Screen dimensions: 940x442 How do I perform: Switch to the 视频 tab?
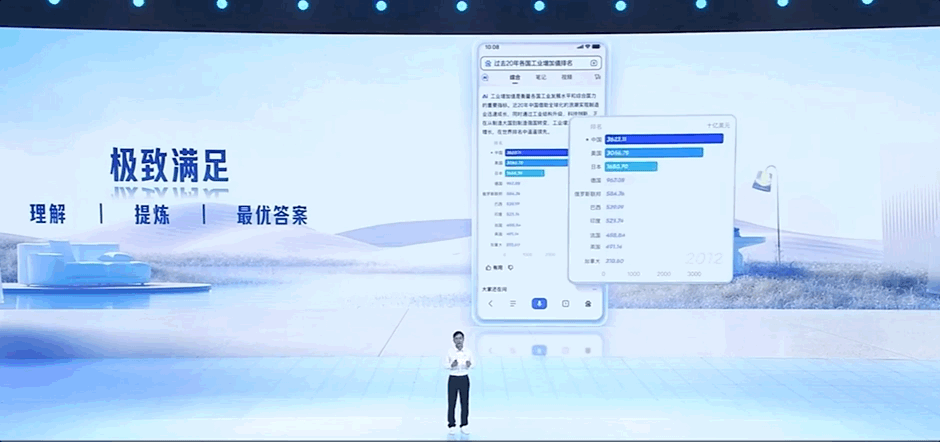tap(567, 77)
